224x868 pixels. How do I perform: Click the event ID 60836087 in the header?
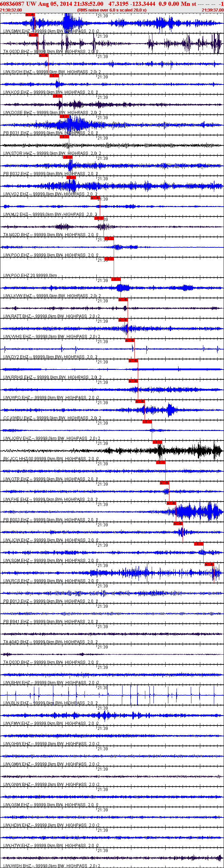tap(12, 4)
